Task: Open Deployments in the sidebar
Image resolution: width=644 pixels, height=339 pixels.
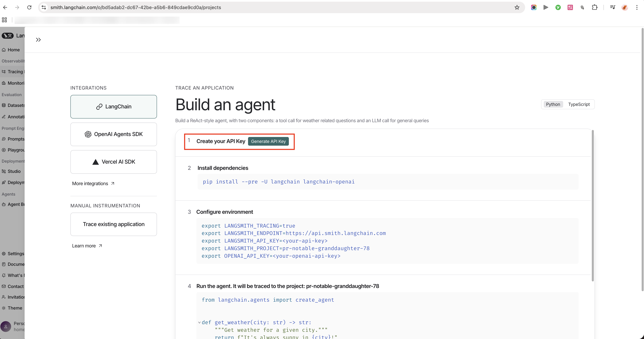Action: [x=12, y=182]
